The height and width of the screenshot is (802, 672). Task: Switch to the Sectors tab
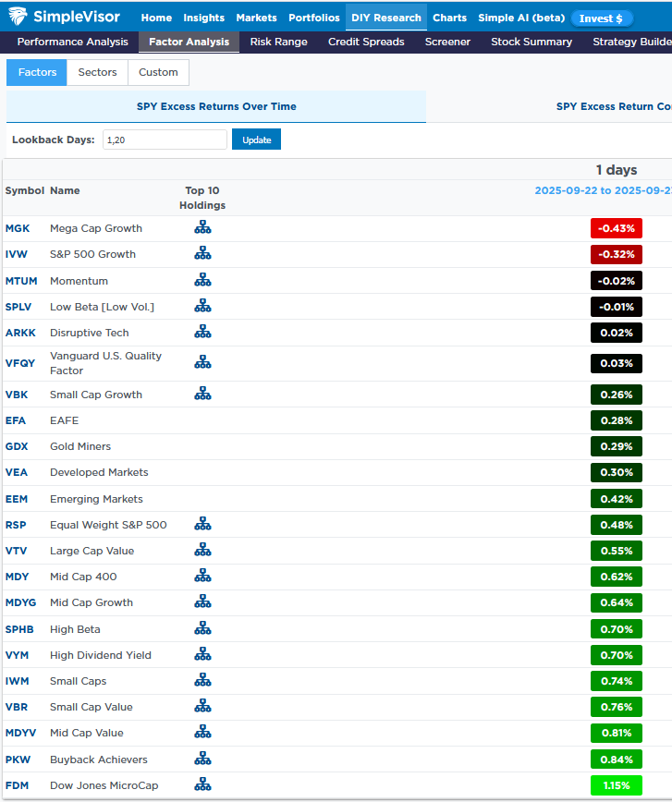[x=97, y=72]
